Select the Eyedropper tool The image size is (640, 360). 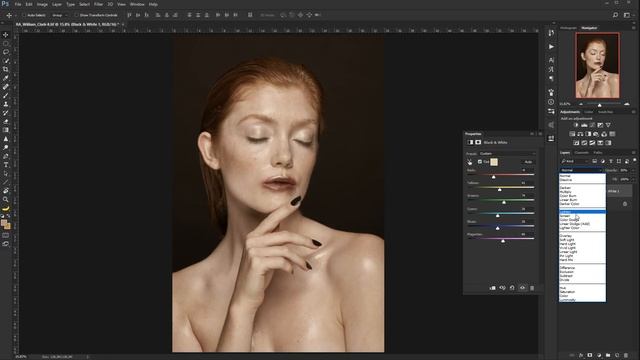[x=6, y=78]
